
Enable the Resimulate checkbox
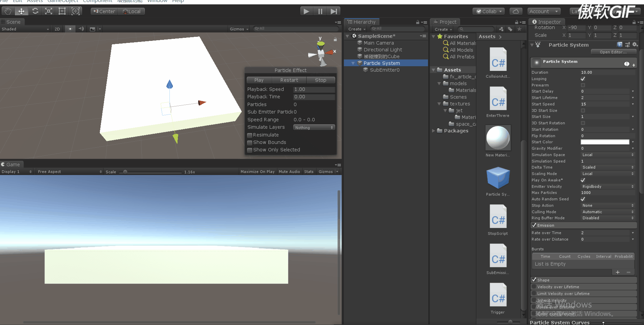coord(250,135)
